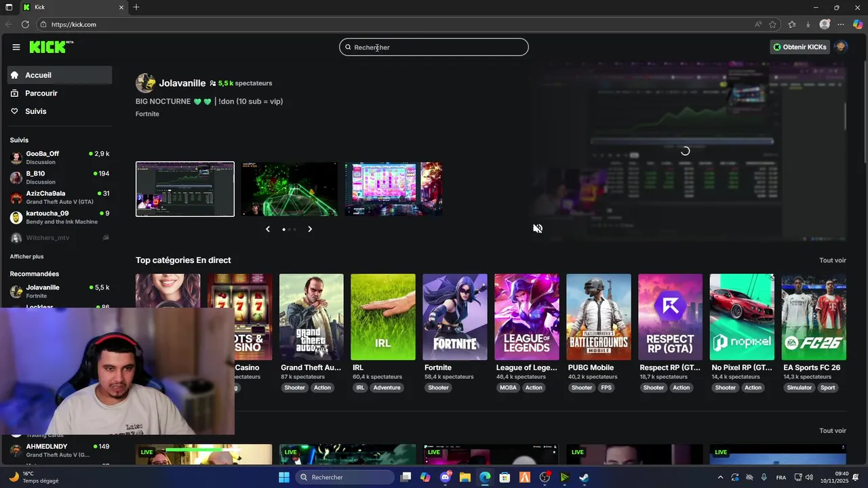Open AHMEDLNDY recommended channel
The image size is (868, 488).
point(60,451)
